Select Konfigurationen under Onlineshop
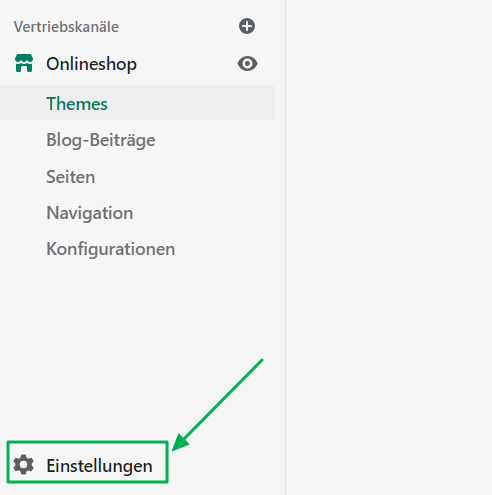The width and height of the screenshot is (492, 495). [111, 249]
